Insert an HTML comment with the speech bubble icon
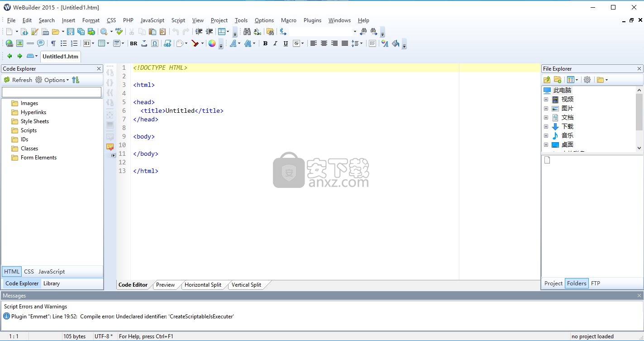644x341 pixels. tap(41, 43)
